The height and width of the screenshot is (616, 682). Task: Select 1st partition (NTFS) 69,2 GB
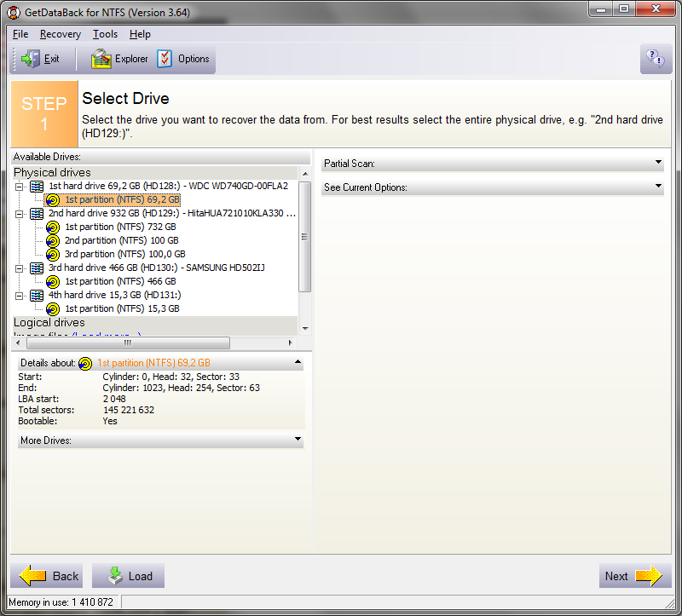point(122,200)
